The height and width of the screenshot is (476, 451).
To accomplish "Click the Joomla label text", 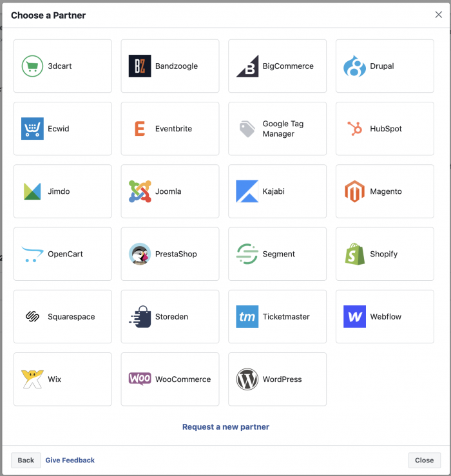I will (x=168, y=191).
